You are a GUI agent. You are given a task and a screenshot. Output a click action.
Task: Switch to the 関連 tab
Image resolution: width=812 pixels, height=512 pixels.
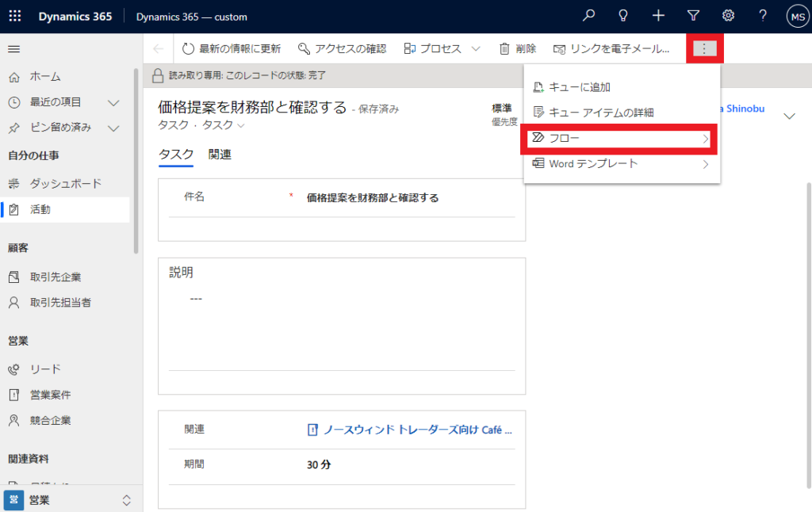(220, 155)
